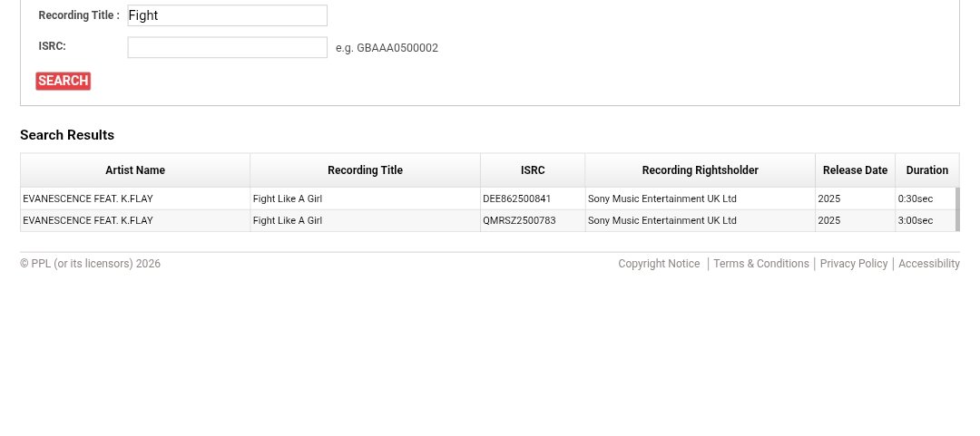Image resolution: width=980 pixels, height=436 pixels.
Task: Sort by Recording Title column header
Action: pyautogui.click(x=365, y=170)
